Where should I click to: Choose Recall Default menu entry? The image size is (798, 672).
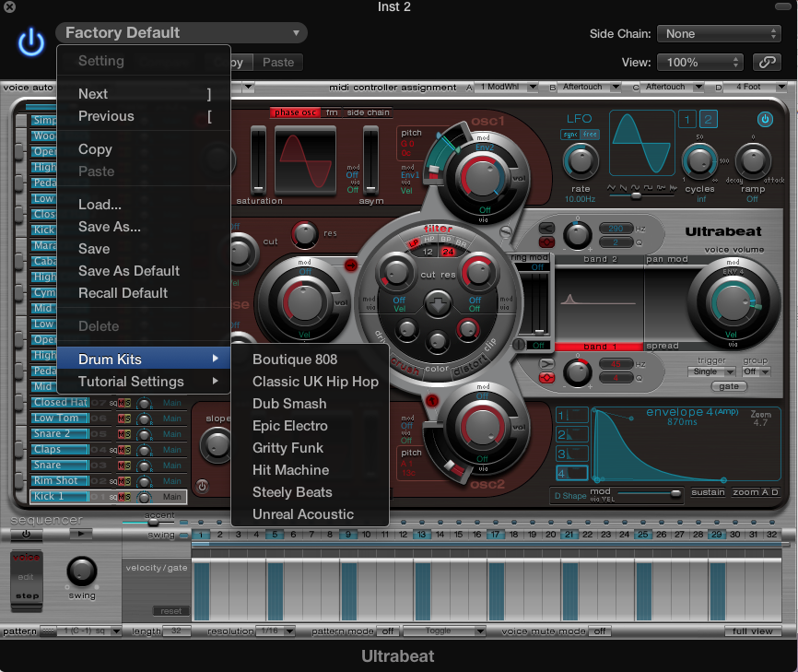click(x=144, y=293)
